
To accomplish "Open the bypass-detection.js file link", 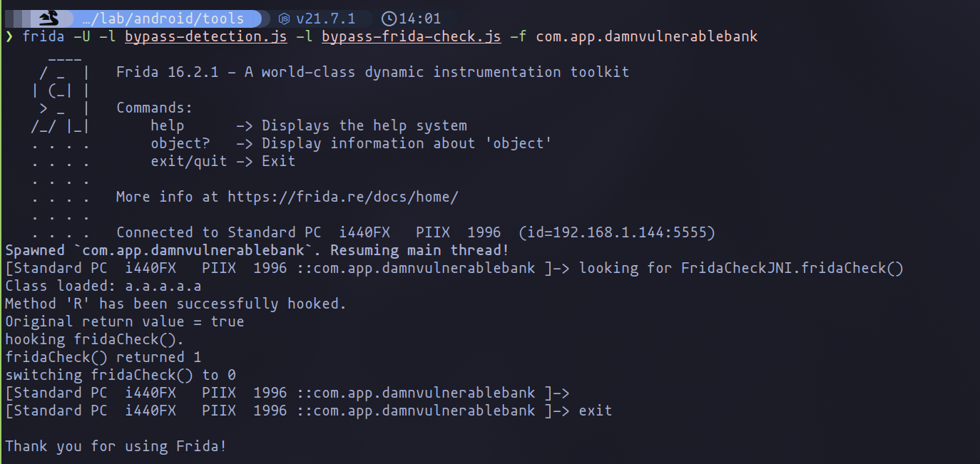I will (x=205, y=36).
